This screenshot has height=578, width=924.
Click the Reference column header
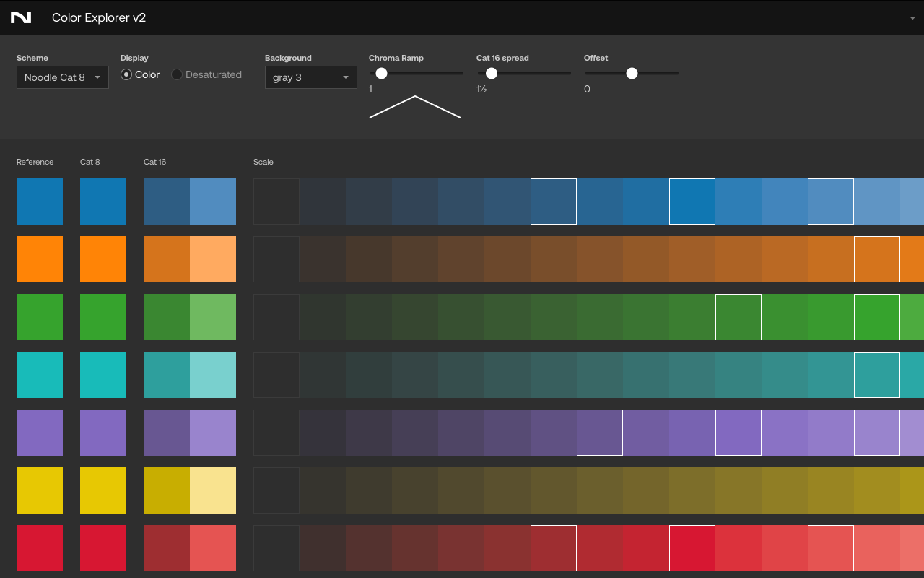tap(35, 162)
